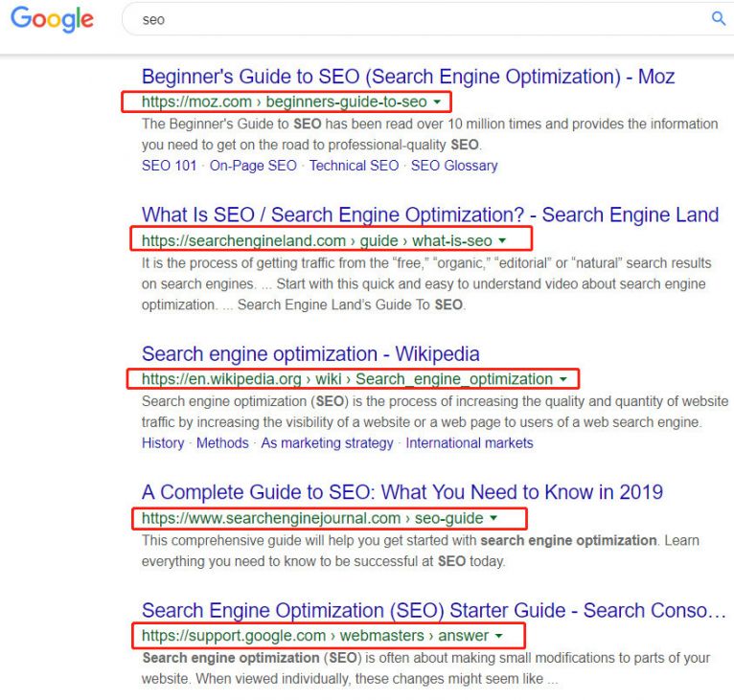This screenshot has width=734, height=700.
Task: Click the Google logo
Action: [52, 19]
